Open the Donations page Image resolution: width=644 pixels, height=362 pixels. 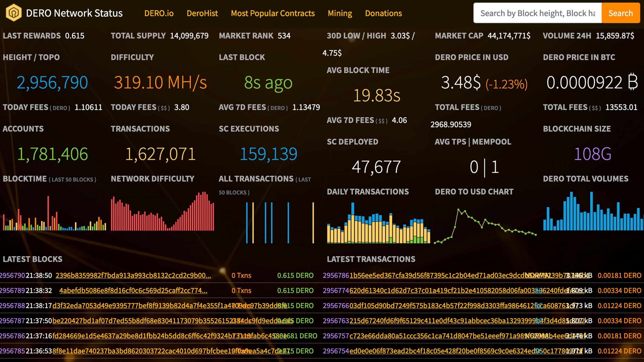point(383,13)
